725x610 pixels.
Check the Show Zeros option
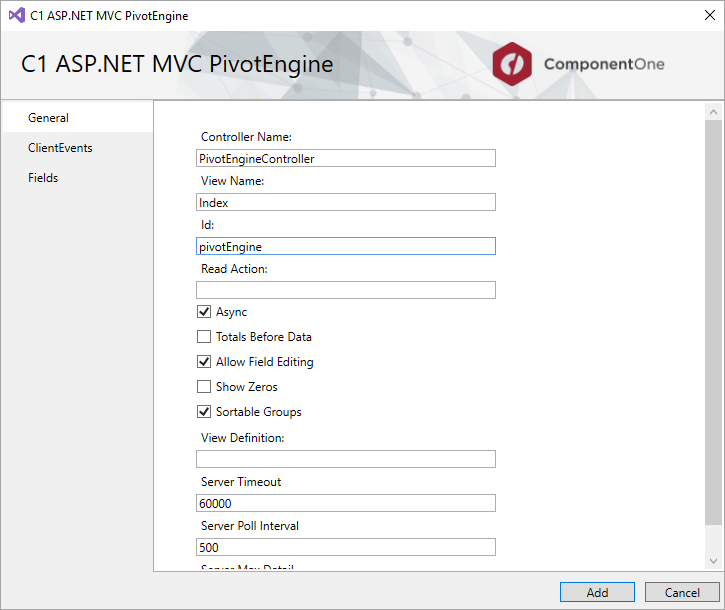click(204, 386)
